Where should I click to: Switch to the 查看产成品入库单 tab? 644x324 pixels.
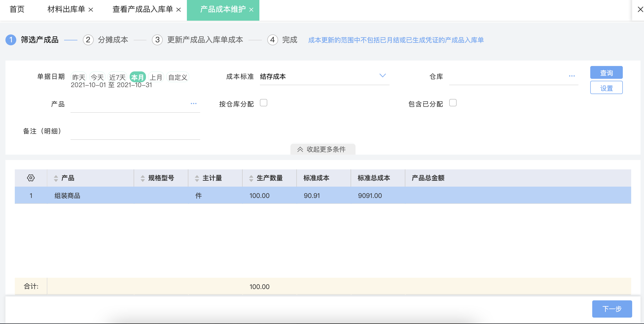(143, 10)
